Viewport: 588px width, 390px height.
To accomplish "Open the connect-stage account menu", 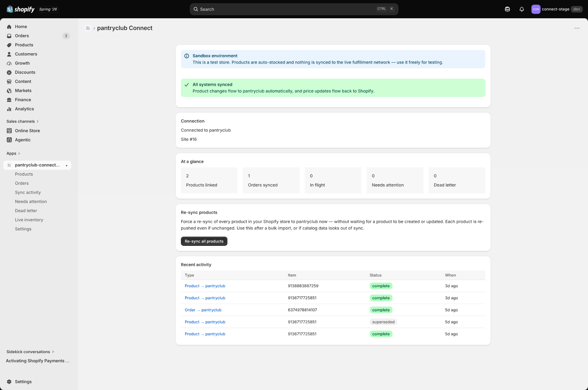I will (x=557, y=9).
